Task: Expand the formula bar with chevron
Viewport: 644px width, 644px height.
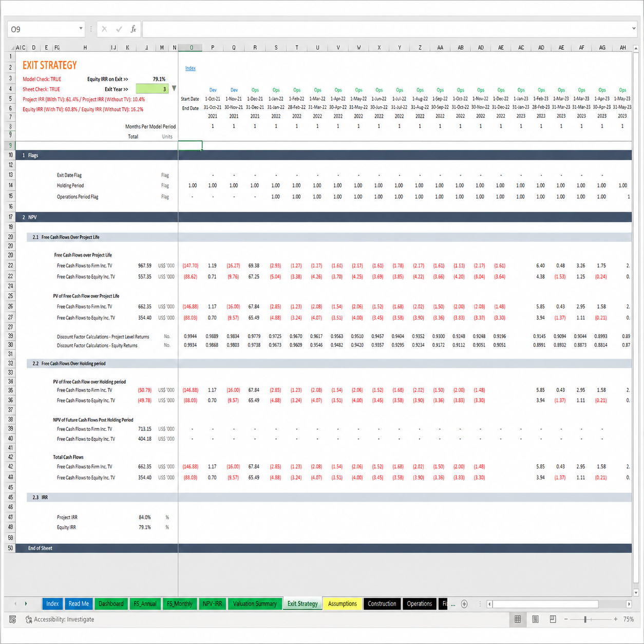Action: coord(634,29)
